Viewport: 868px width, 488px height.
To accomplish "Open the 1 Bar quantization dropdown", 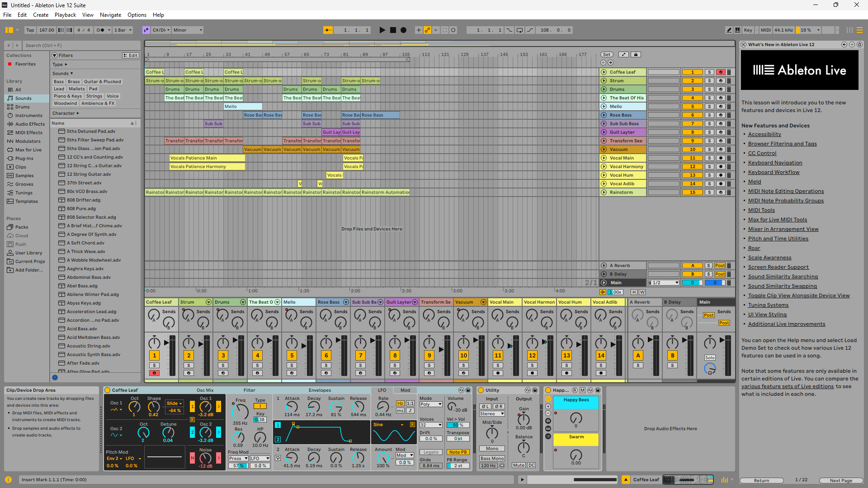I will [x=123, y=30].
